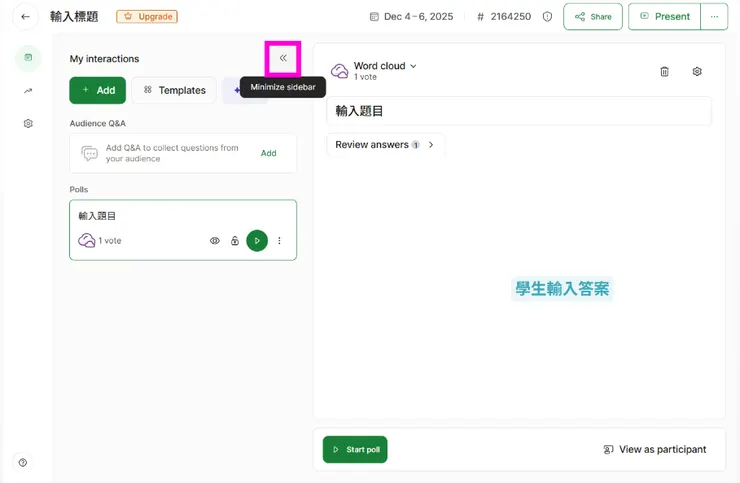Click the word cloud icon in poll card
Image resolution: width=740 pixels, height=483 pixels.
[87, 240]
